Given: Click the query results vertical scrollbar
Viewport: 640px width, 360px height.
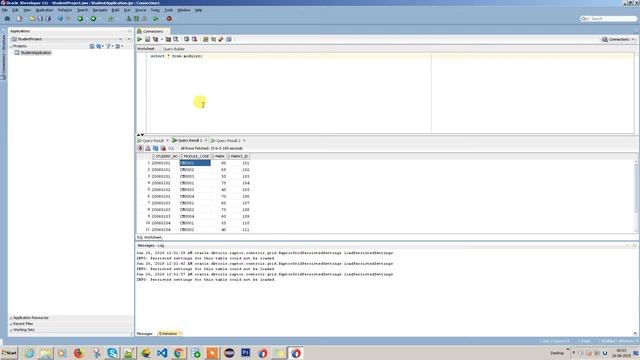Looking at the screenshot, I should click(636, 196).
